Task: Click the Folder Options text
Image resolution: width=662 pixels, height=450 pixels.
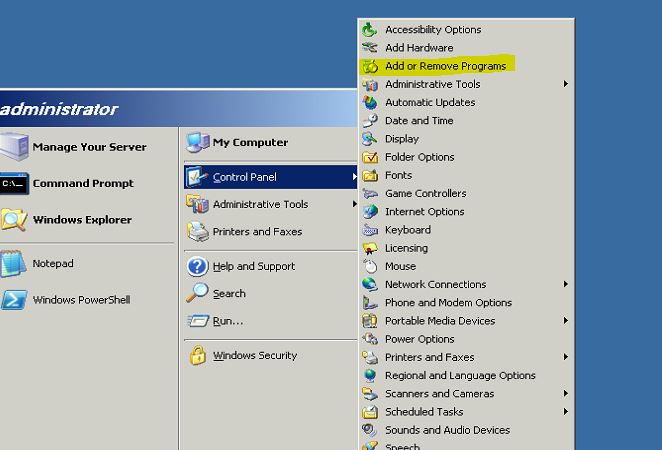Action: (x=420, y=157)
